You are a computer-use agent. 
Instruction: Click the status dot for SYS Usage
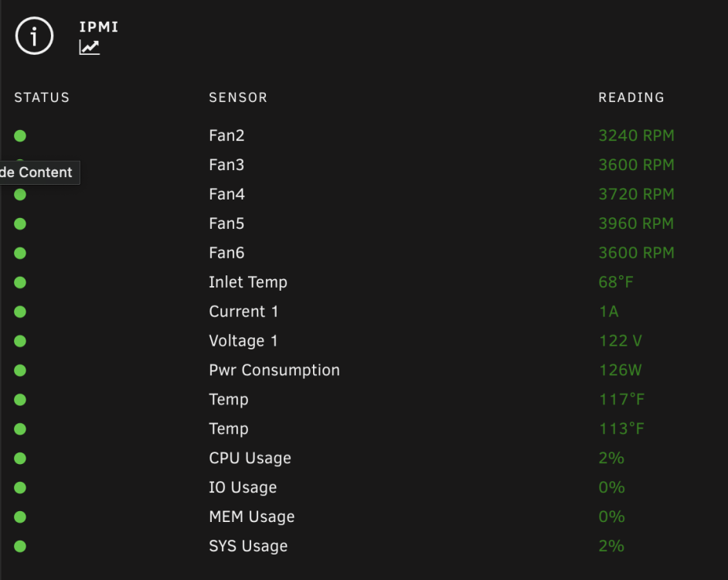coord(20,546)
